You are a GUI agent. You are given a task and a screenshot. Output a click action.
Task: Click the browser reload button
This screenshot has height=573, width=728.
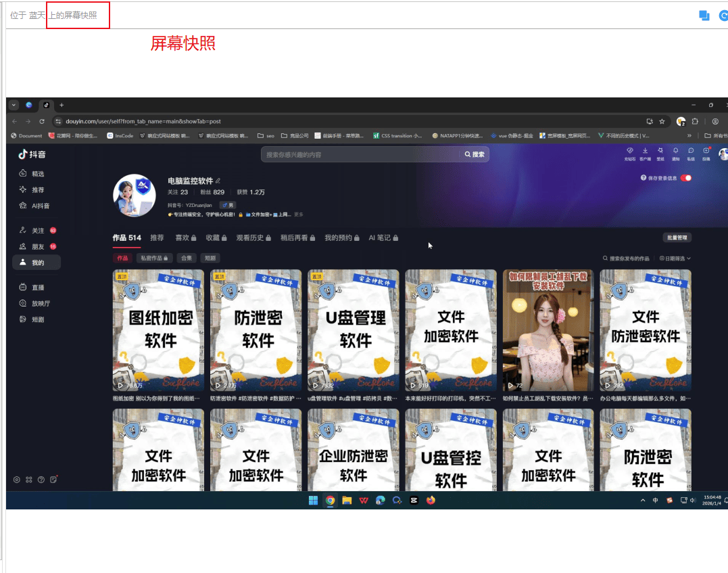point(42,121)
